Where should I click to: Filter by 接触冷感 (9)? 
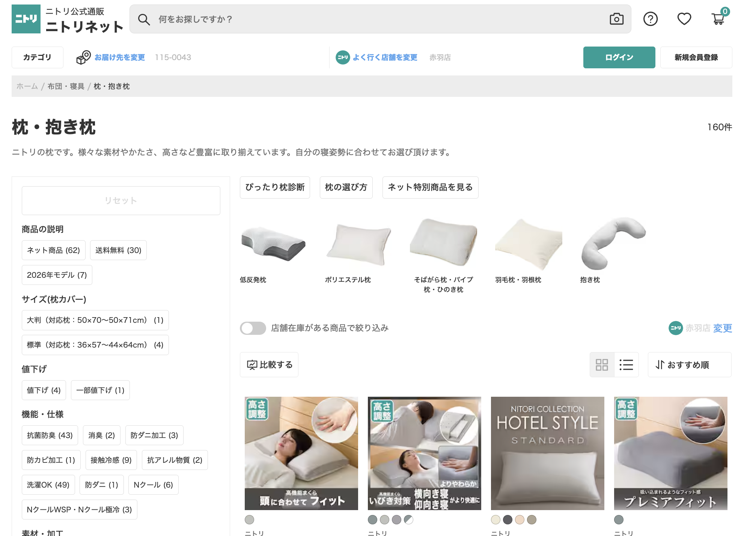click(111, 460)
